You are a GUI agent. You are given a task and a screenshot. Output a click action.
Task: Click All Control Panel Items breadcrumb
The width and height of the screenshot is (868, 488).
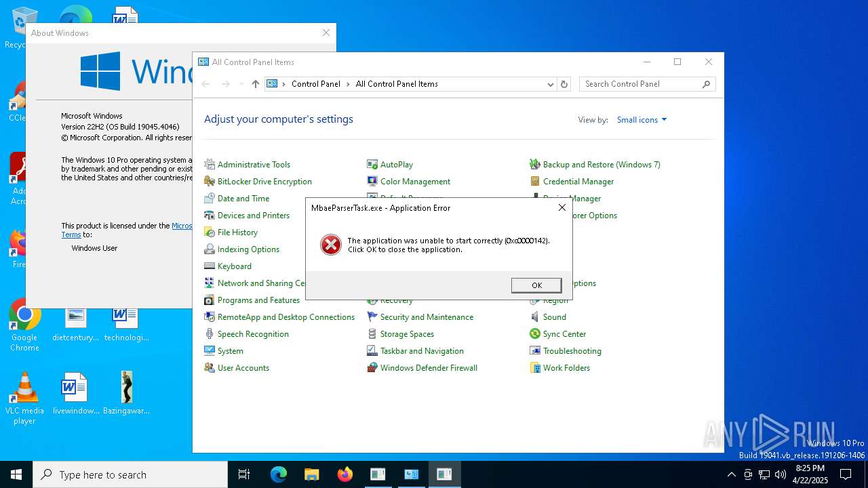point(397,84)
